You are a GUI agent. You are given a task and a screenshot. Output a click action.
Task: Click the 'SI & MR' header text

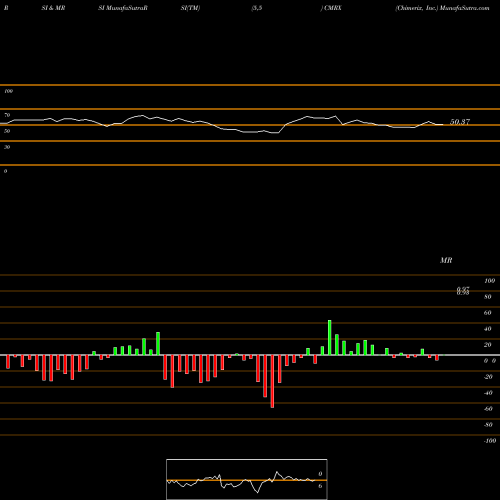(53, 8)
